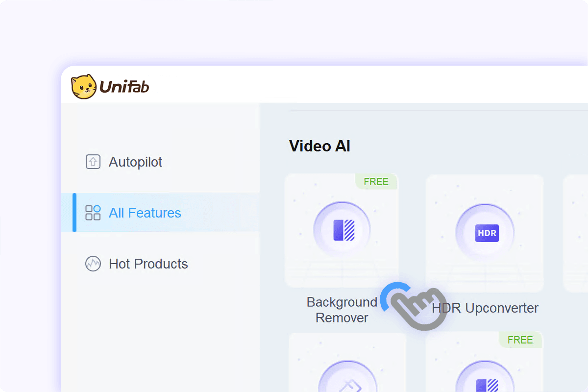Click the FREE badge on the bottom-right card

[520, 340]
